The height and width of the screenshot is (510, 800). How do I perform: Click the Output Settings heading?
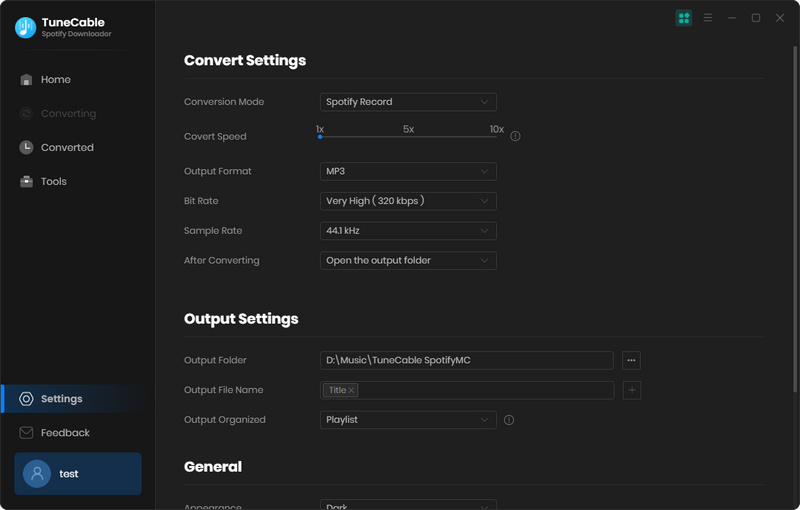click(241, 319)
